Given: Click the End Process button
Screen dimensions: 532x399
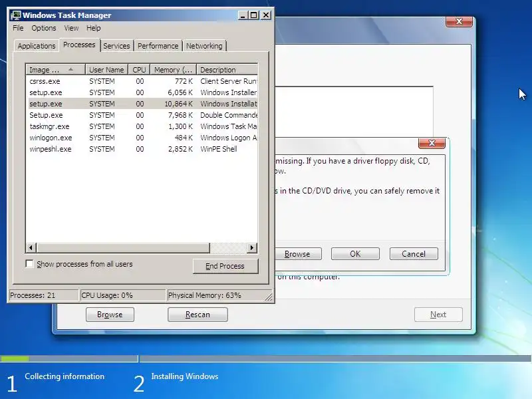Looking at the screenshot, I should pyautogui.click(x=225, y=266).
